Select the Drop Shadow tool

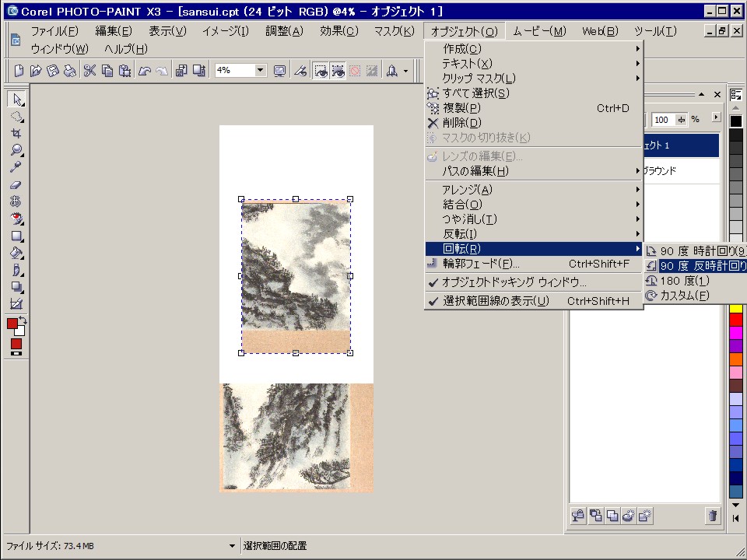(x=16, y=287)
